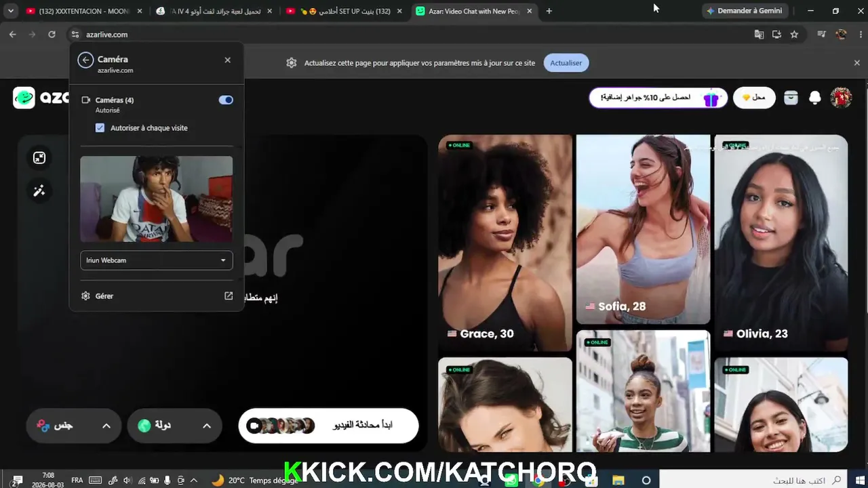Open the Azar inbox box icon
Viewport: 868px width, 488px height.
coord(791,98)
